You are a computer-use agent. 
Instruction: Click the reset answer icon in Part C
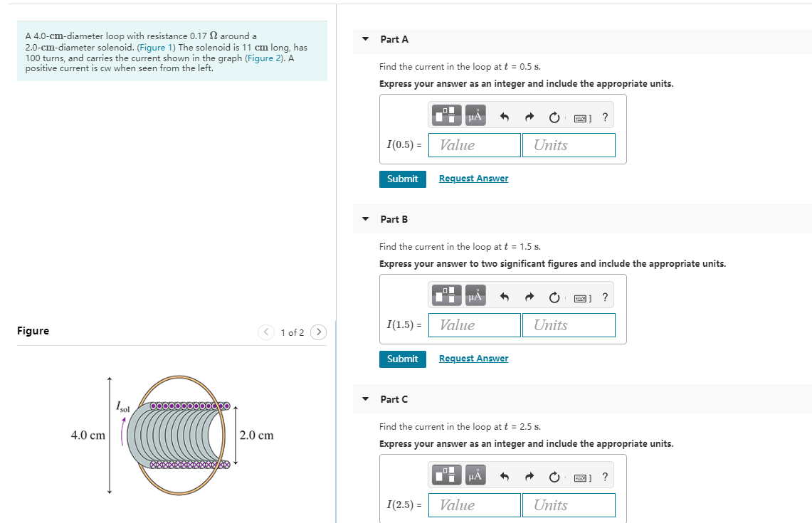554,475
